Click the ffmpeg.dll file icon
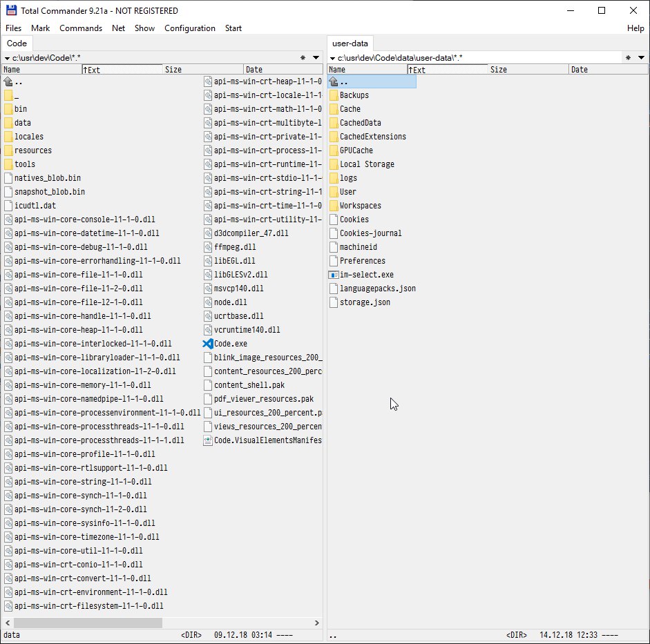650x644 pixels. pyautogui.click(x=208, y=247)
